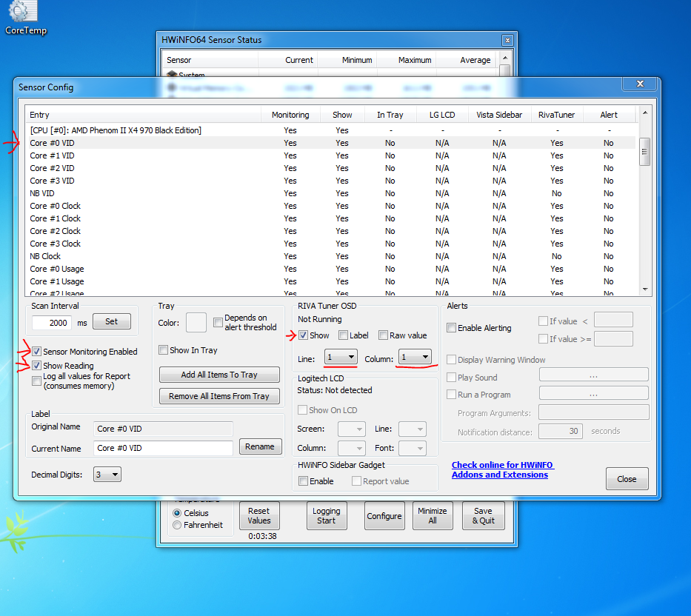Open Logitech LCD Font dropdown
The width and height of the screenshot is (691, 616).
(x=412, y=448)
